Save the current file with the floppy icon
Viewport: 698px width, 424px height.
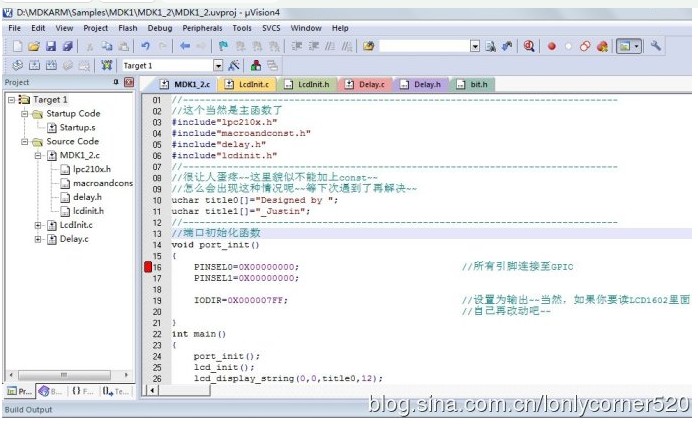tap(51, 46)
